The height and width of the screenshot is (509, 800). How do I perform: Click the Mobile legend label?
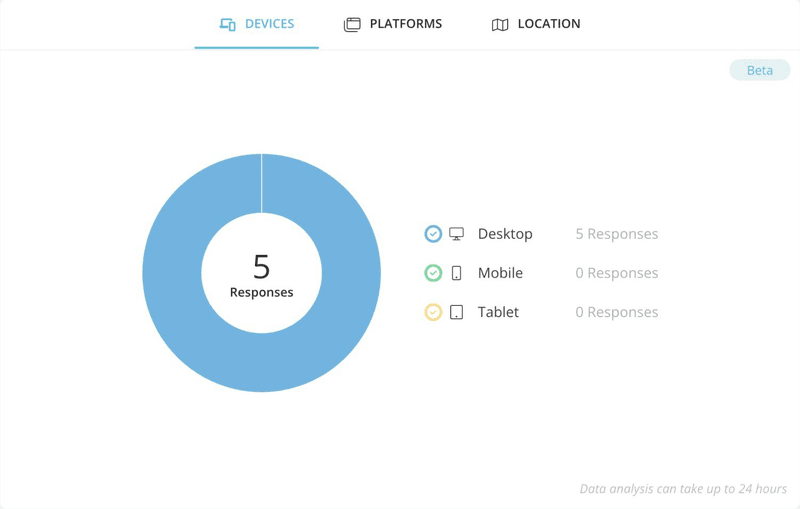tap(500, 273)
